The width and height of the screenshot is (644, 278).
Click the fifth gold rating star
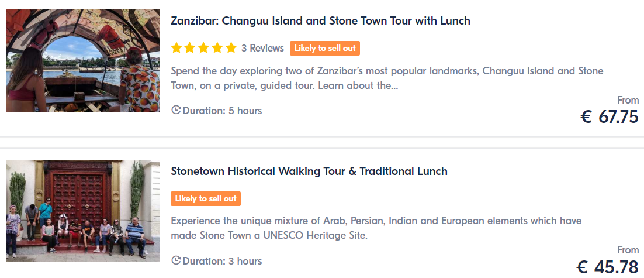coord(231,48)
